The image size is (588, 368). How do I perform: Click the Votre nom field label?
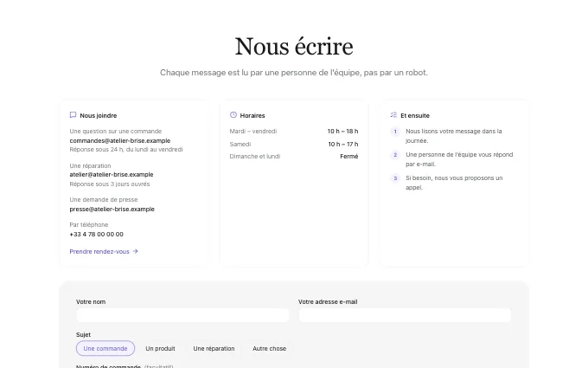[x=91, y=302]
